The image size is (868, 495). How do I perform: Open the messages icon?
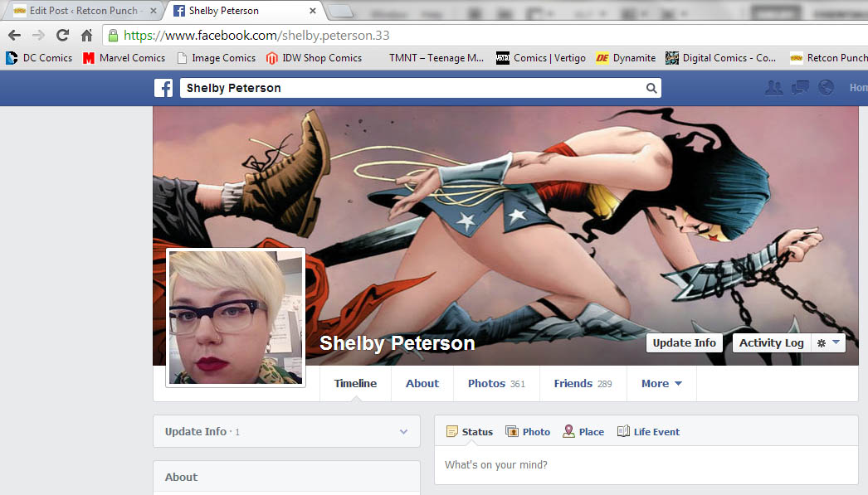coord(800,88)
